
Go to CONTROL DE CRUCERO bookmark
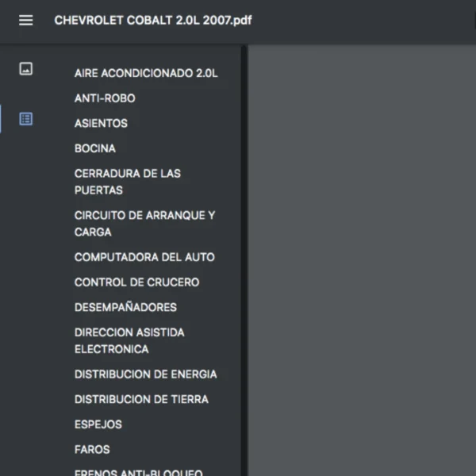(x=136, y=282)
